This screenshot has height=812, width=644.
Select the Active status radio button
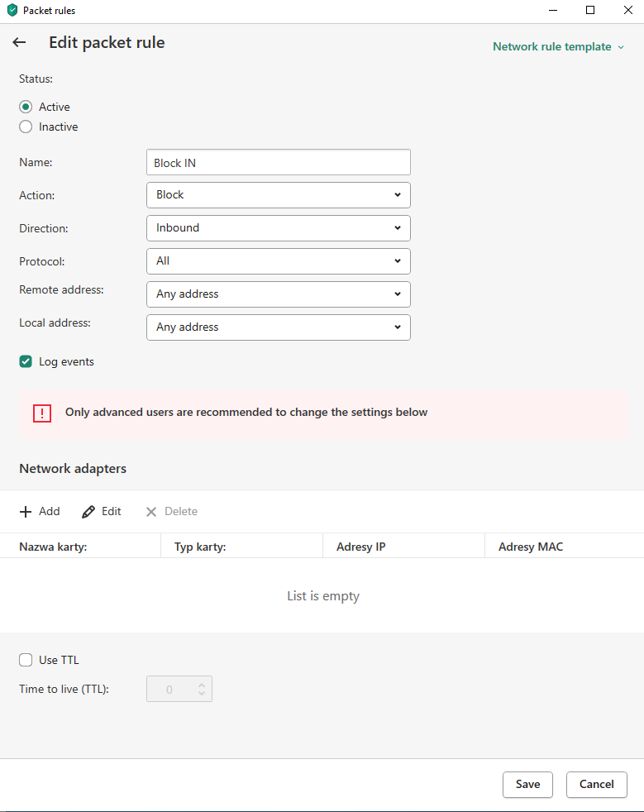point(26,107)
